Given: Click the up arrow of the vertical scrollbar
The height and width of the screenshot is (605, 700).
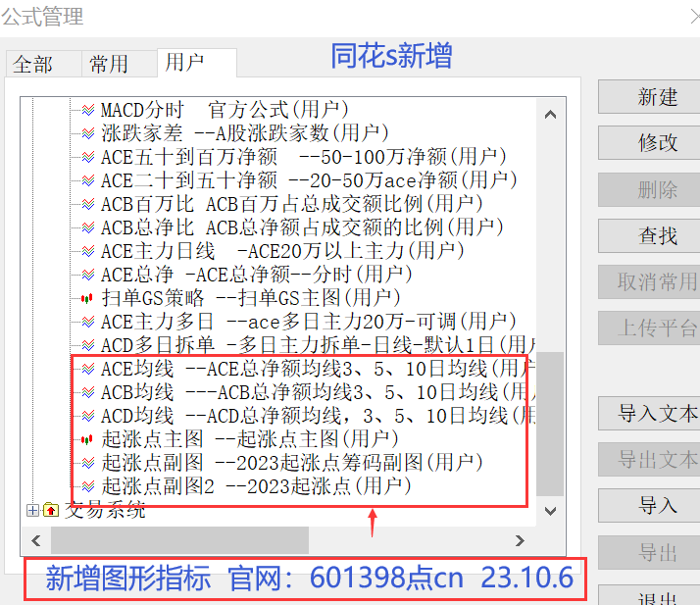Looking at the screenshot, I should 550,115.
